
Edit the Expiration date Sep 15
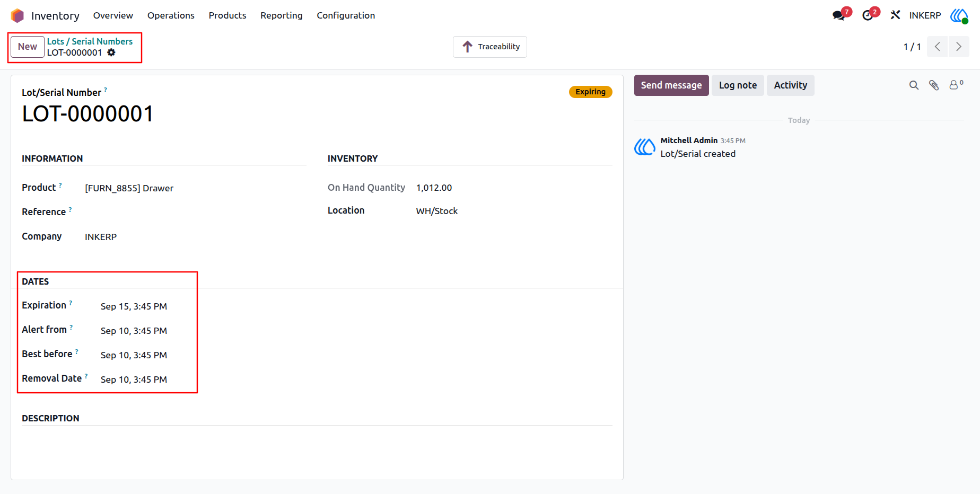pyautogui.click(x=134, y=306)
